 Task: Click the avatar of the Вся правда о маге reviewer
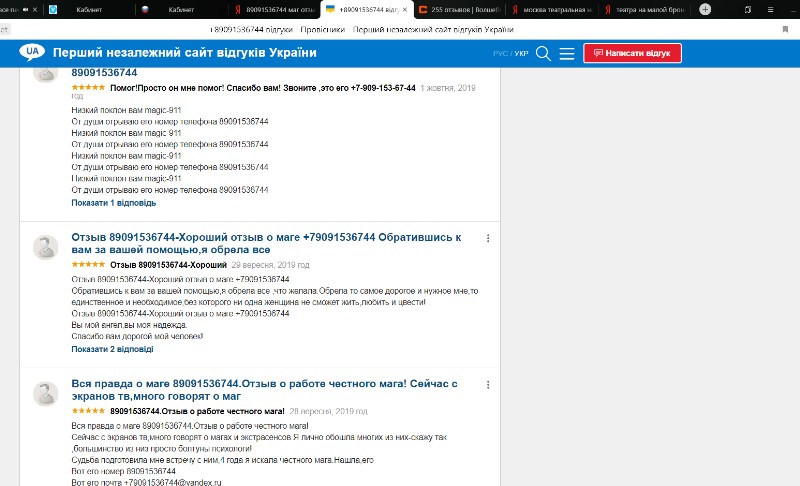coord(46,394)
